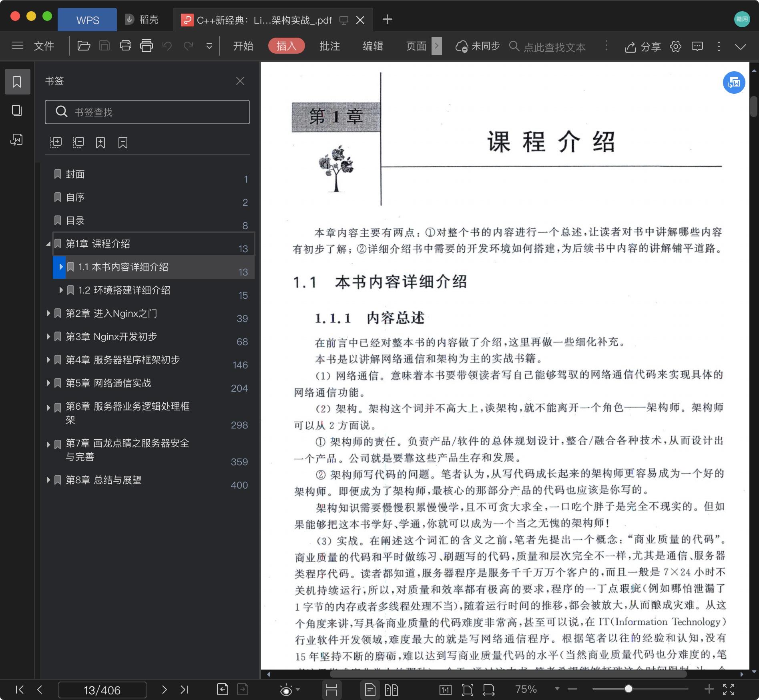Viewport: 759px width, 700px height.
Task: Add a new tab with the plus
Action: (x=387, y=19)
